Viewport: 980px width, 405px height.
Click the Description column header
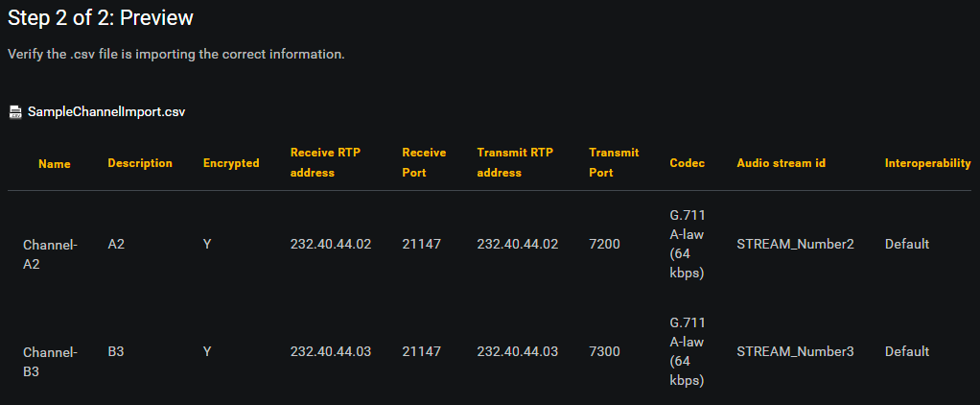[x=140, y=163]
